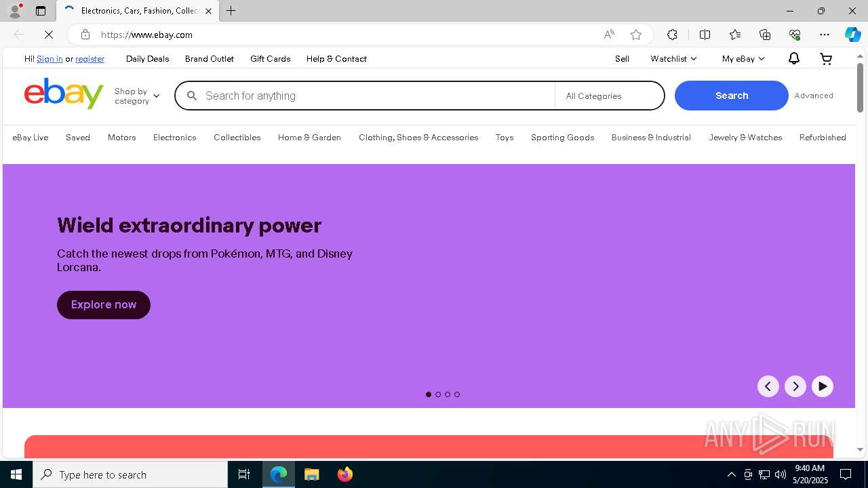Show hidden system tray icons
The width and height of the screenshot is (868, 488).
point(731,474)
